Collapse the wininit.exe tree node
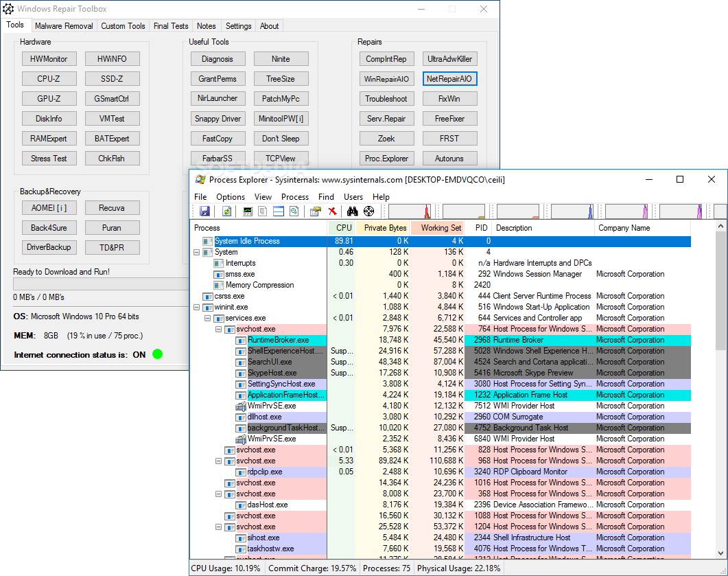 [196, 307]
